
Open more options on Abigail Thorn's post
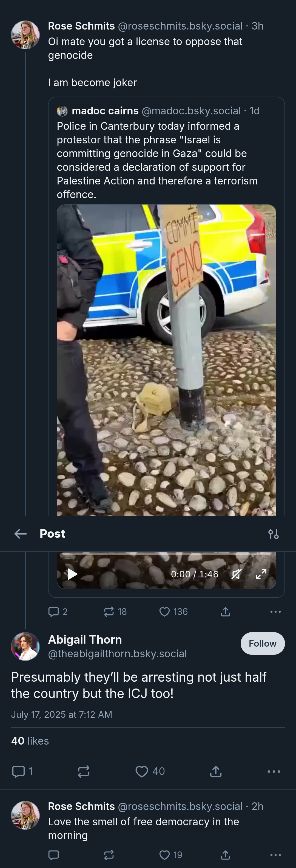click(274, 771)
